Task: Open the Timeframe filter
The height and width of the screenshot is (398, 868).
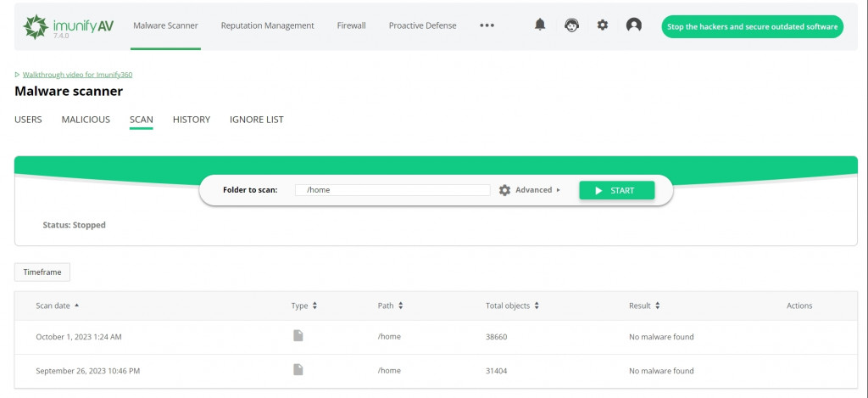Action: [42, 272]
